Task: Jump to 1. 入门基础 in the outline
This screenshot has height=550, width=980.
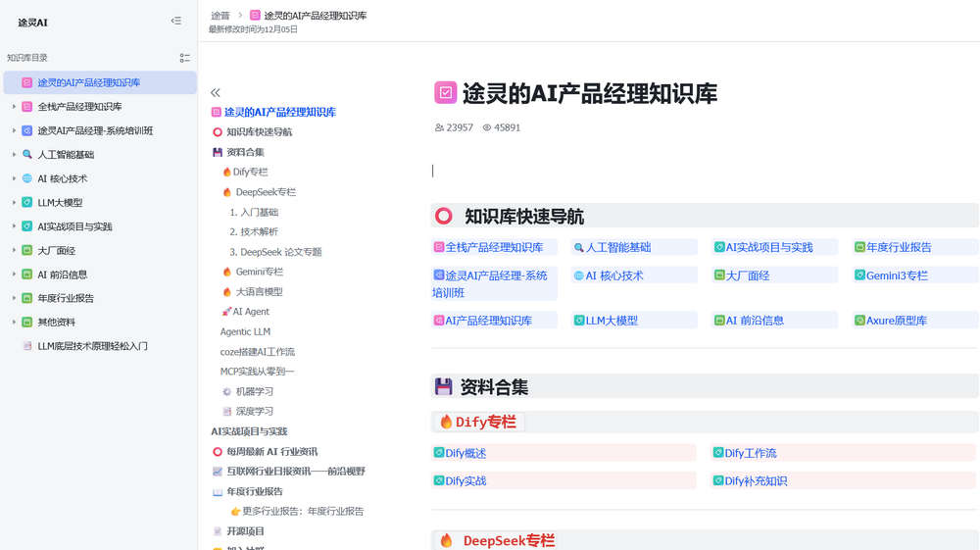Action: [x=254, y=212]
